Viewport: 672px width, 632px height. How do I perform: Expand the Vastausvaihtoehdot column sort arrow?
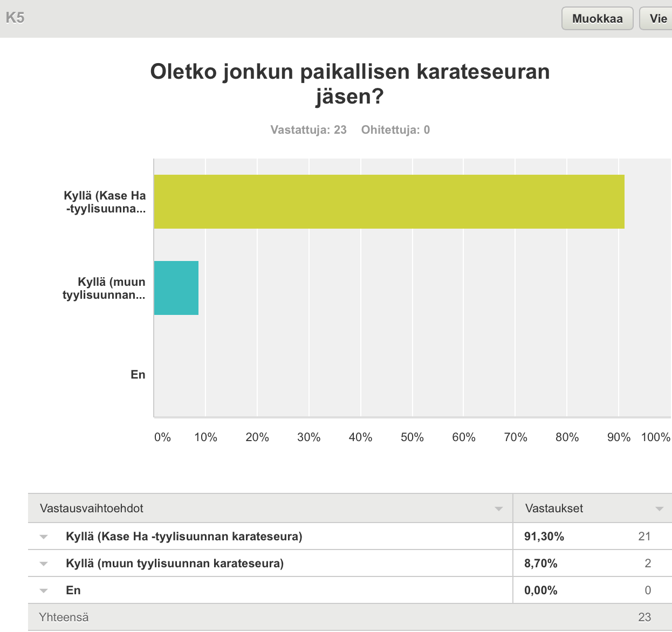498,509
